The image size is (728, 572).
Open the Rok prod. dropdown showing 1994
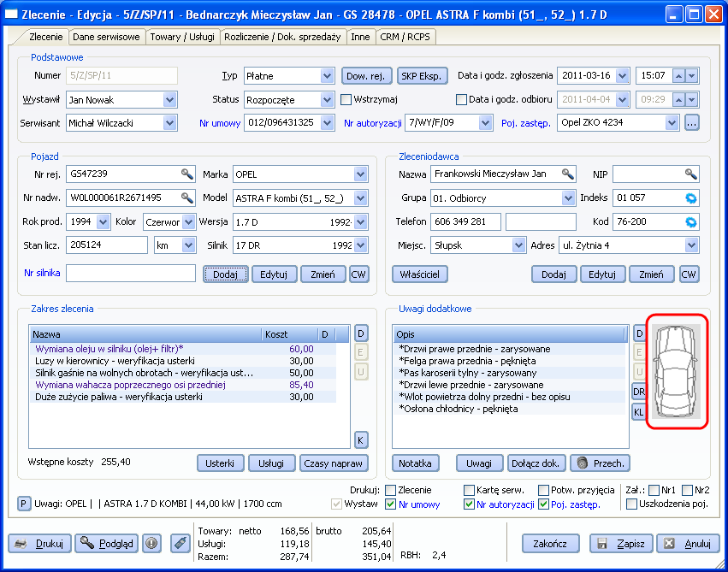(103, 221)
